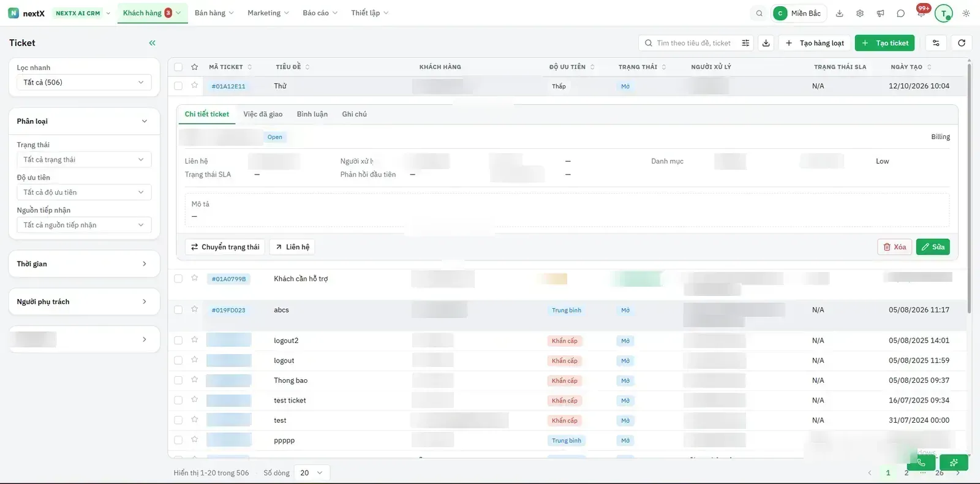
Task: Open the announcements megaphone icon
Action: coord(880,13)
